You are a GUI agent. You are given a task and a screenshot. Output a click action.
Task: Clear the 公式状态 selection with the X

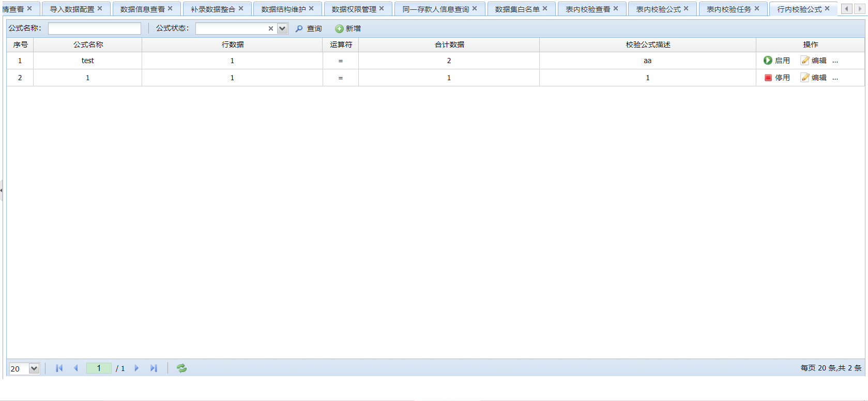pos(270,29)
